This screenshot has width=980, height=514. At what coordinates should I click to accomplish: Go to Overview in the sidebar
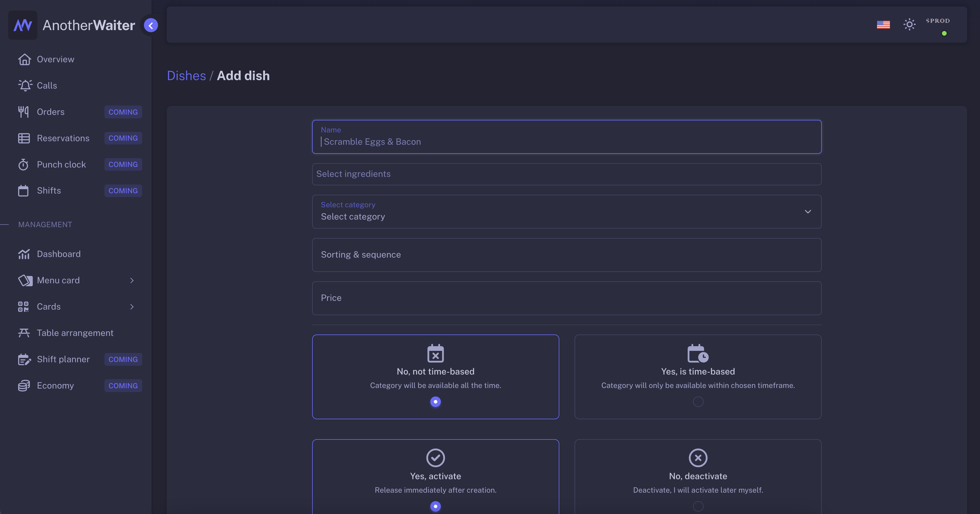56,59
